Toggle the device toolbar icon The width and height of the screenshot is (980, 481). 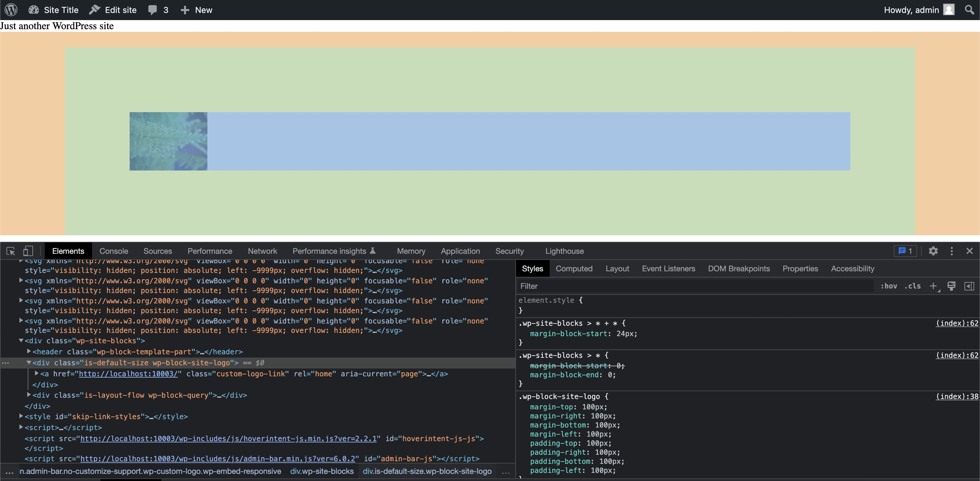click(x=28, y=251)
